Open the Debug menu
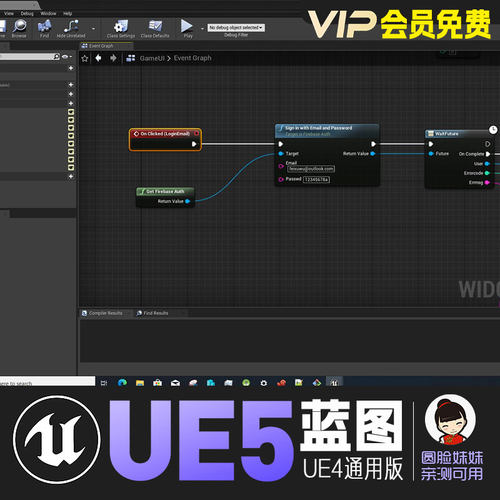 [x=27, y=13]
